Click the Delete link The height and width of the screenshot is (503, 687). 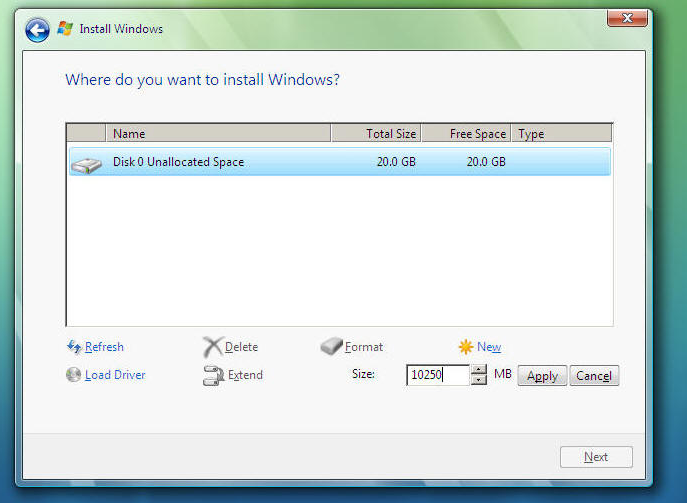241,347
